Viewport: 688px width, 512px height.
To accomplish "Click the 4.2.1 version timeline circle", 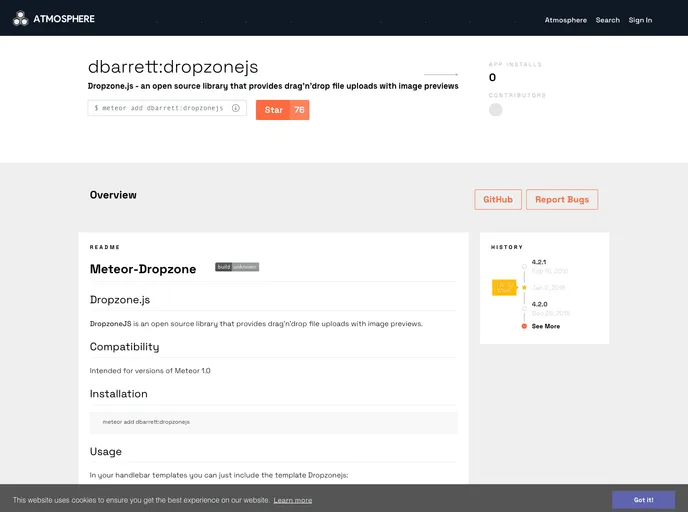I will 524,266.
